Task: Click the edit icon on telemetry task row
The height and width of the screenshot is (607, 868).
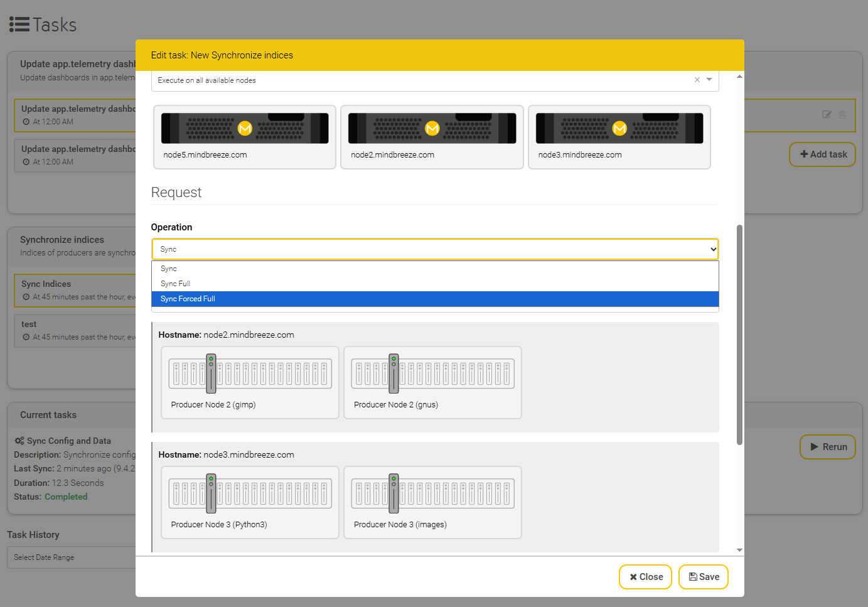Action: pyautogui.click(x=827, y=115)
